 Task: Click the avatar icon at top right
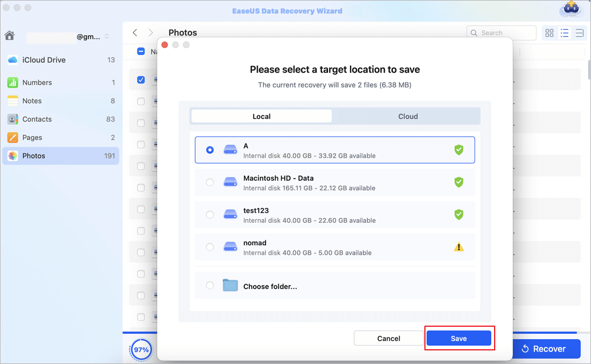(571, 9)
